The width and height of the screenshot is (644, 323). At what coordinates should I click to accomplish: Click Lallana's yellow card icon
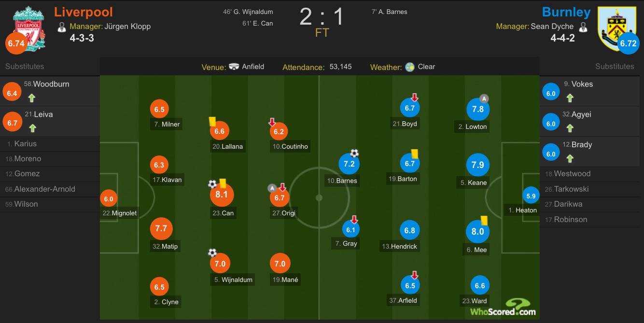(x=211, y=122)
